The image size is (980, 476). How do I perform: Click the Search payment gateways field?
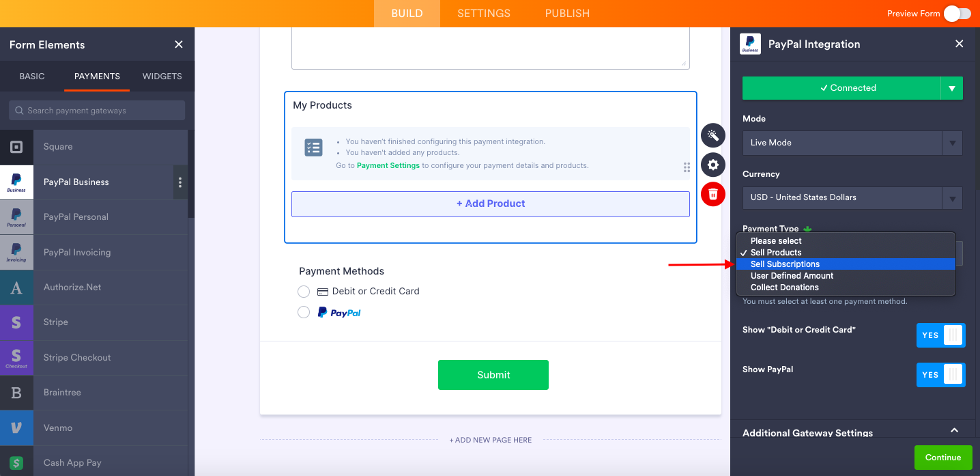(97, 111)
